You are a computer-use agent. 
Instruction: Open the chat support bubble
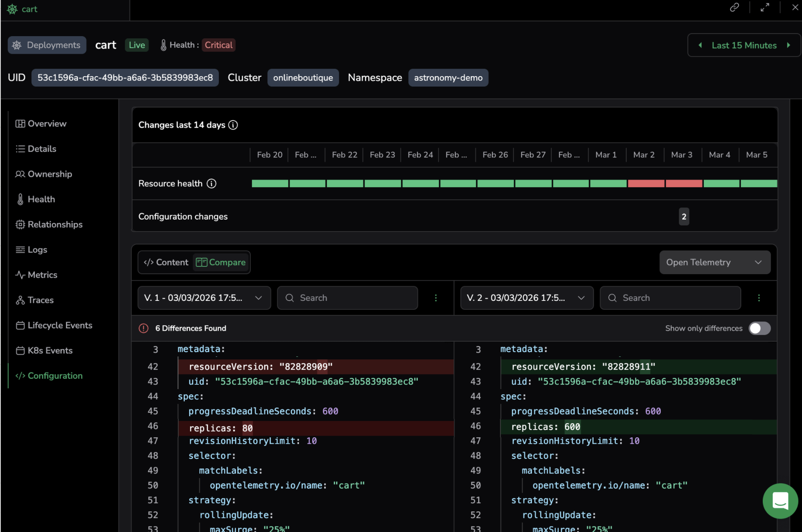coord(780,501)
